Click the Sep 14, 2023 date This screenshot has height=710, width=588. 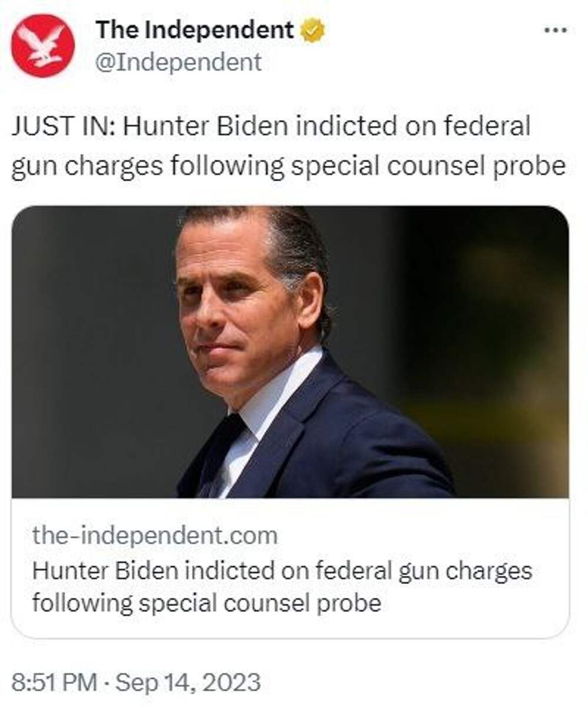(188, 682)
